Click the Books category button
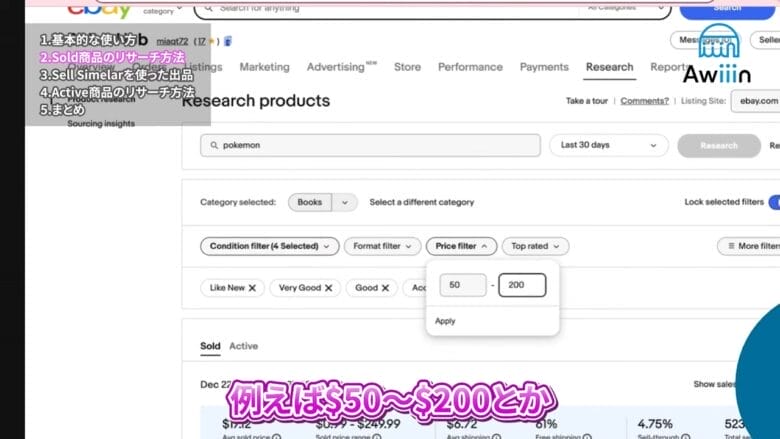780x439 pixels. (309, 202)
